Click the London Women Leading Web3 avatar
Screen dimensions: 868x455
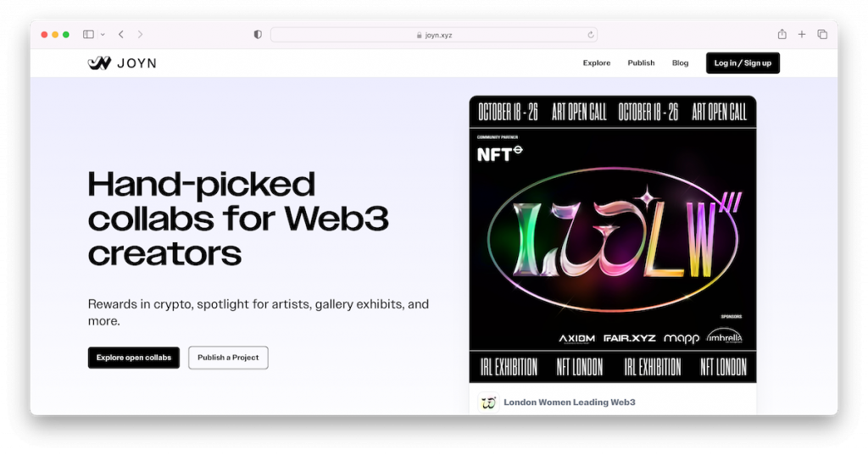pyautogui.click(x=488, y=402)
